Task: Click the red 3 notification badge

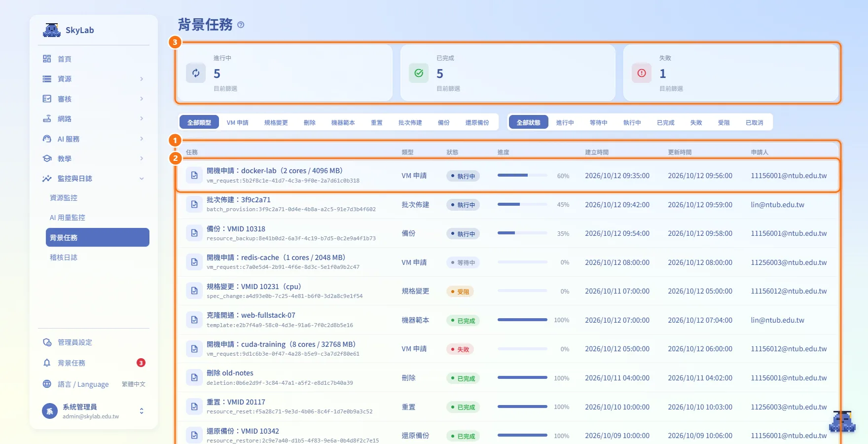Action: pos(141,363)
